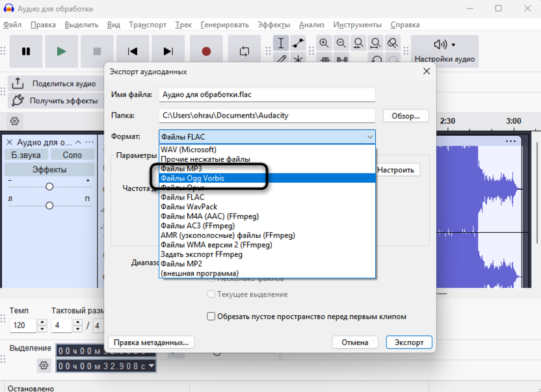Select Прочие несжатые файлы format
541x392 pixels.
coord(267,159)
